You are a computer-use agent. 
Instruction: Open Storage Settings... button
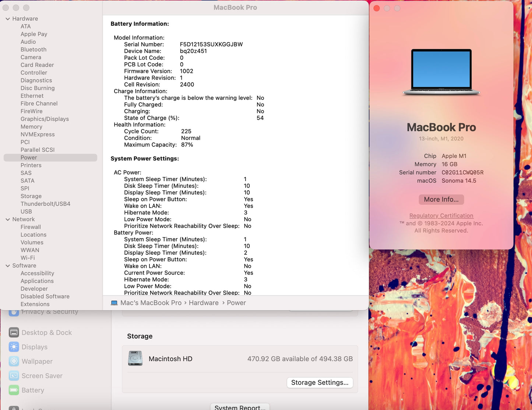320,382
